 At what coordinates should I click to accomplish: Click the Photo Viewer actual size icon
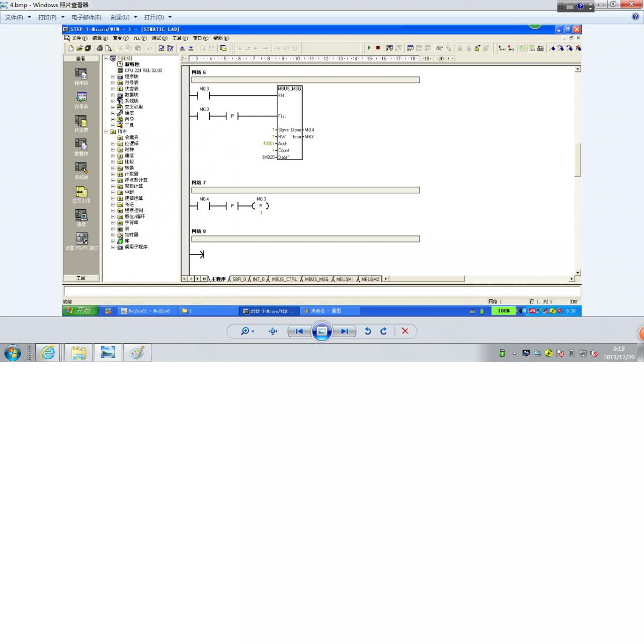point(273,331)
